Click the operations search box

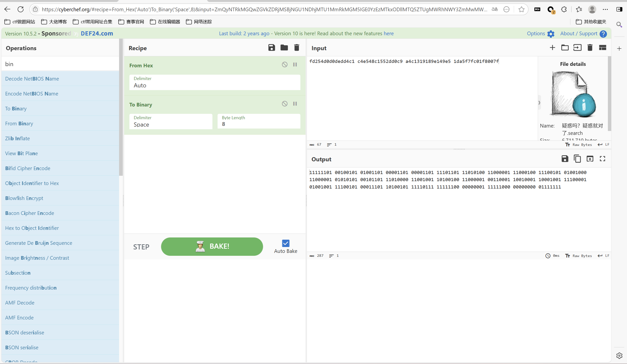60,64
